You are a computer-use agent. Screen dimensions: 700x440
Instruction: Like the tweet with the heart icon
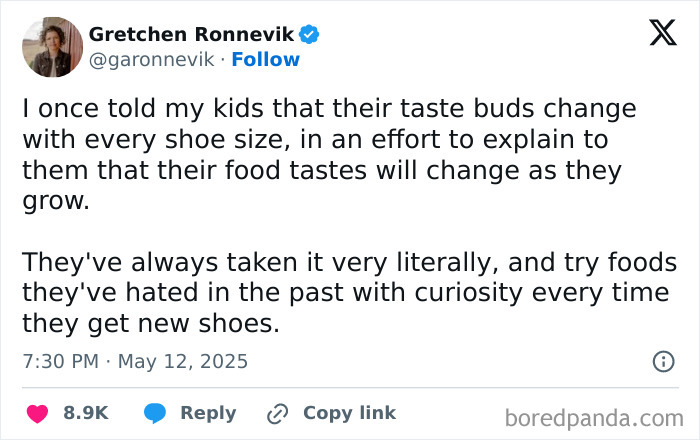pyautogui.click(x=37, y=413)
